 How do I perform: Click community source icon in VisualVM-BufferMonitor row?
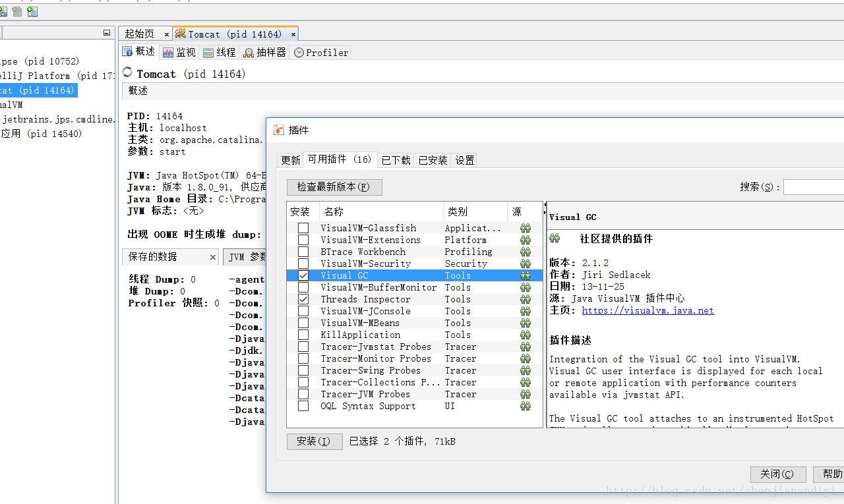525,287
